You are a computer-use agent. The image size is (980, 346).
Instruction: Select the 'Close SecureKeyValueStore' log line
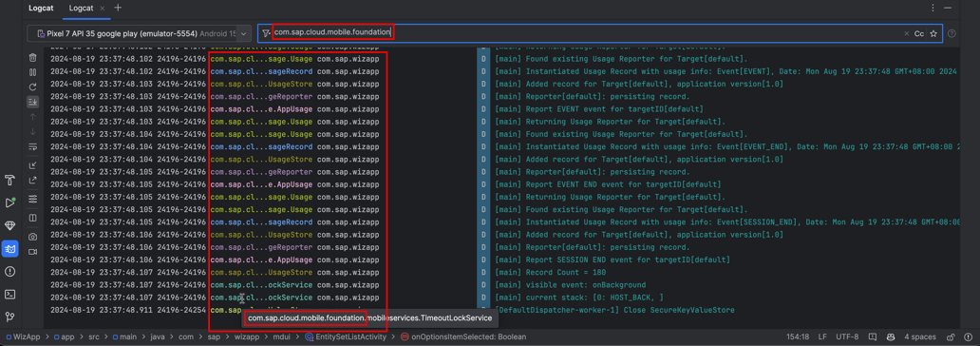[x=614, y=310]
